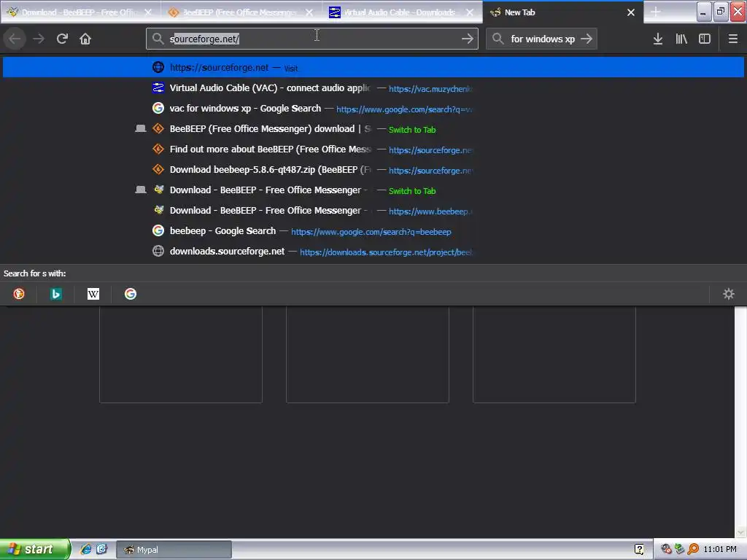Image resolution: width=747 pixels, height=560 pixels.
Task: Open the Downloads panel
Action: coord(657,39)
